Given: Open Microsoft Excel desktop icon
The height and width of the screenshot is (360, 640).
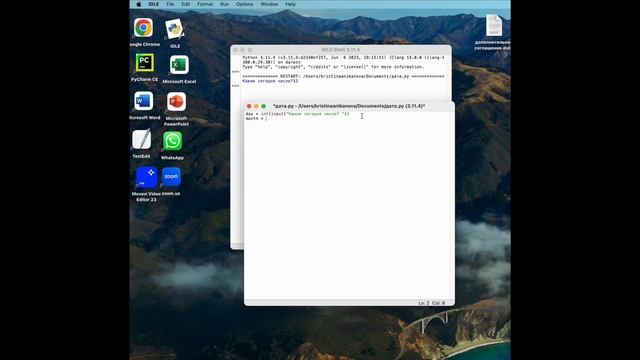Looking at the screenshot, I should pyautogui.click(x=179, y=65).
